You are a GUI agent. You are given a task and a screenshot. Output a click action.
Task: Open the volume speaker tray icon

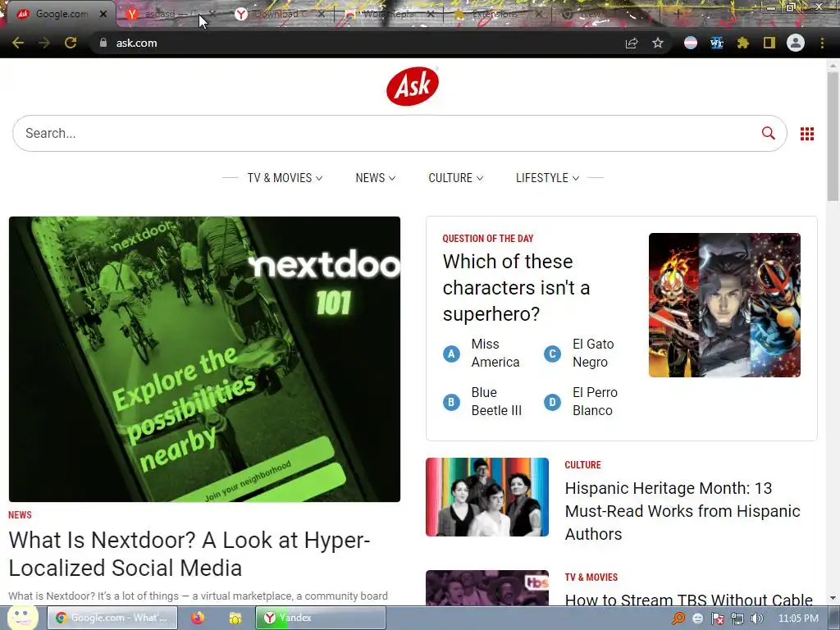pyautogui.click(x=756, y=619)
